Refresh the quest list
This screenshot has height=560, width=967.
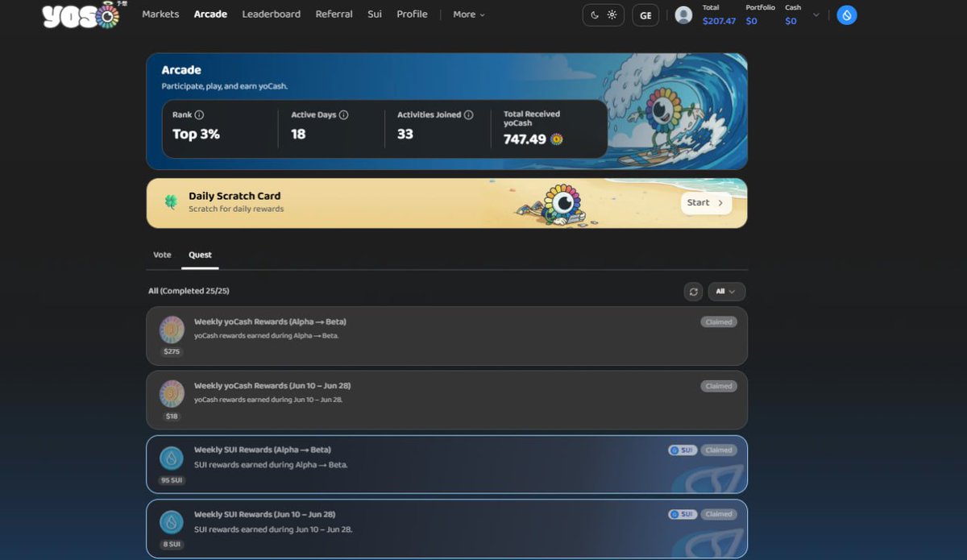(693, 292)
